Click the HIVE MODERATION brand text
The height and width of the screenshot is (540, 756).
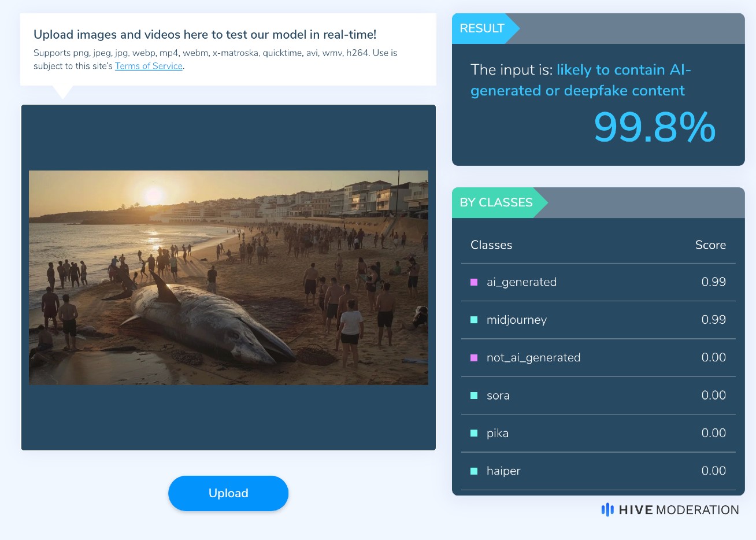[679, 510]
